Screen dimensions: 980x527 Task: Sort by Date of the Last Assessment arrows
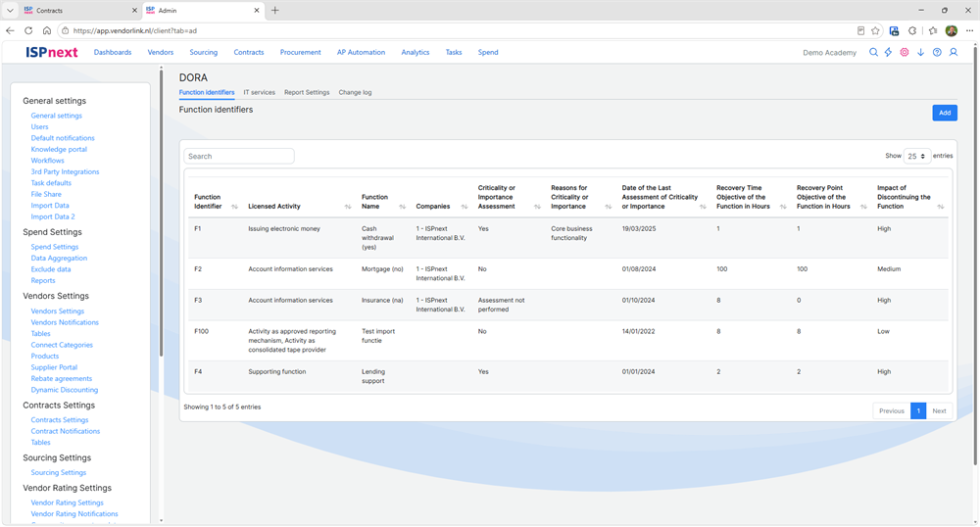click(703, 207)
